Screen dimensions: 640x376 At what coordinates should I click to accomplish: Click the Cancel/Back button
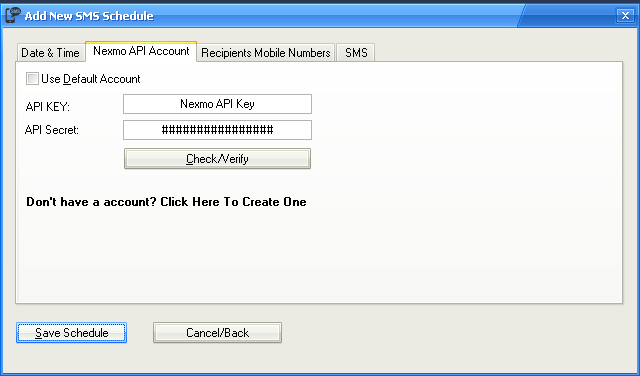tap(218, 333)
